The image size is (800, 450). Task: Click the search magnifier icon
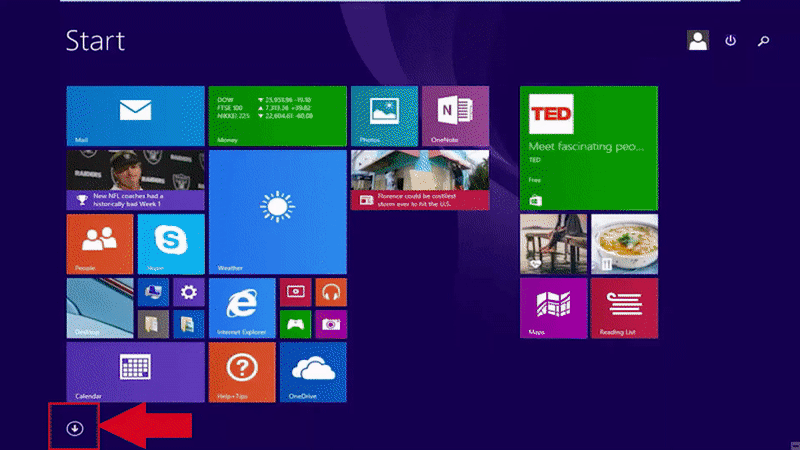click(x=763, y=41)
